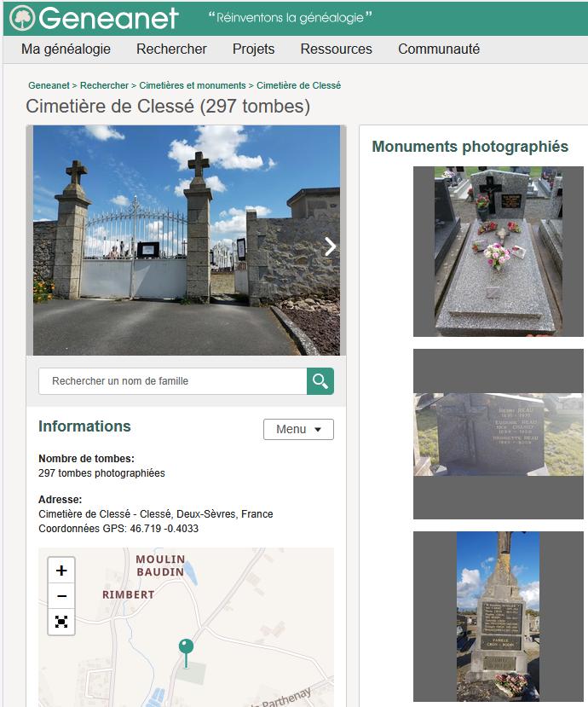Open the Menu dropdown in Informations
This screenshot has height=707, width=588.
[x=298, y=429]
